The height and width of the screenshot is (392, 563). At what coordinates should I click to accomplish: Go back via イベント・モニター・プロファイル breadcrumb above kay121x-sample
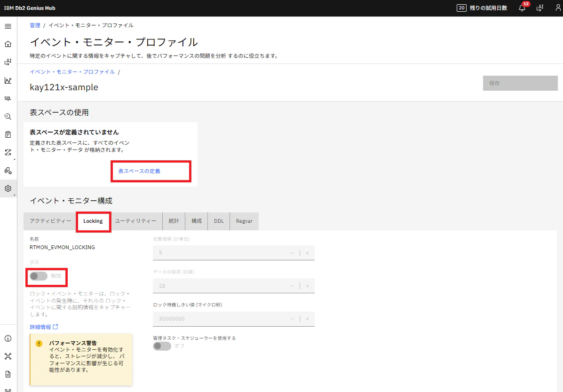coord(72,72)
